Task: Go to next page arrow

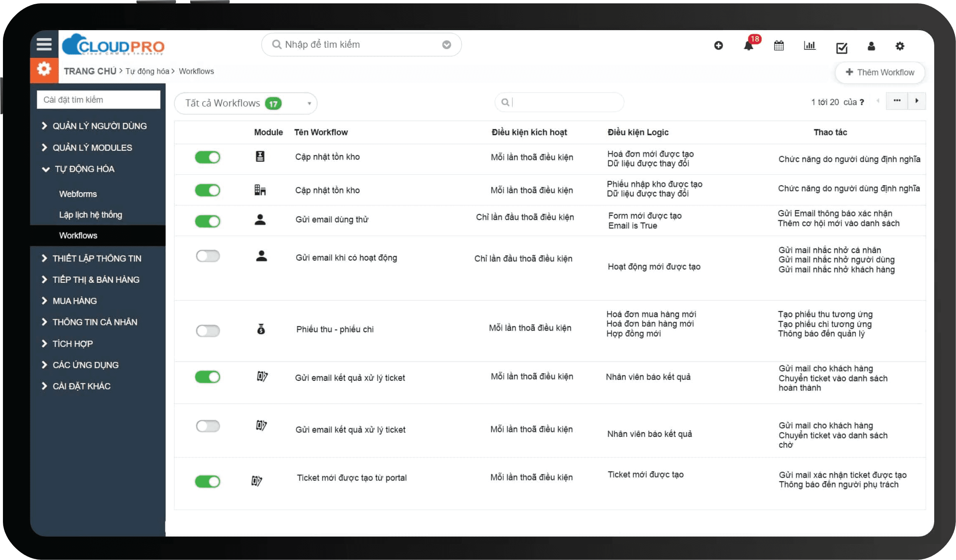Action: 916,101
